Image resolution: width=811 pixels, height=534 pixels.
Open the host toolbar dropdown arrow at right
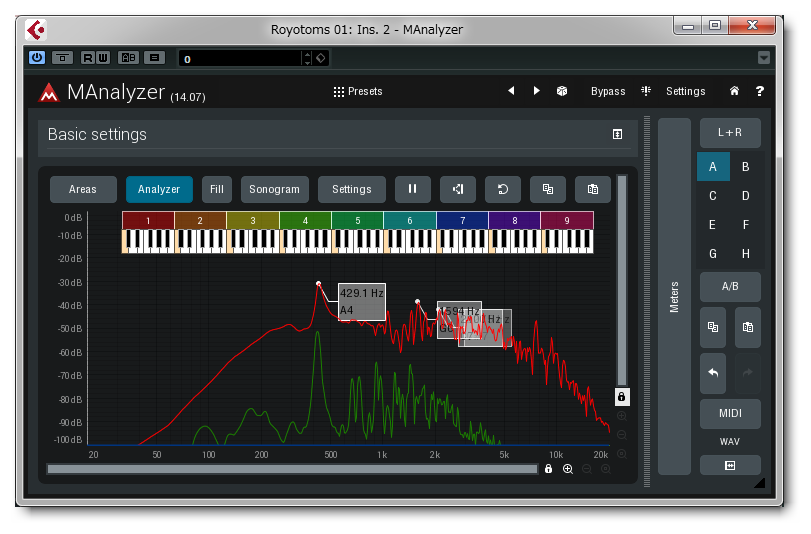point(763,57)
